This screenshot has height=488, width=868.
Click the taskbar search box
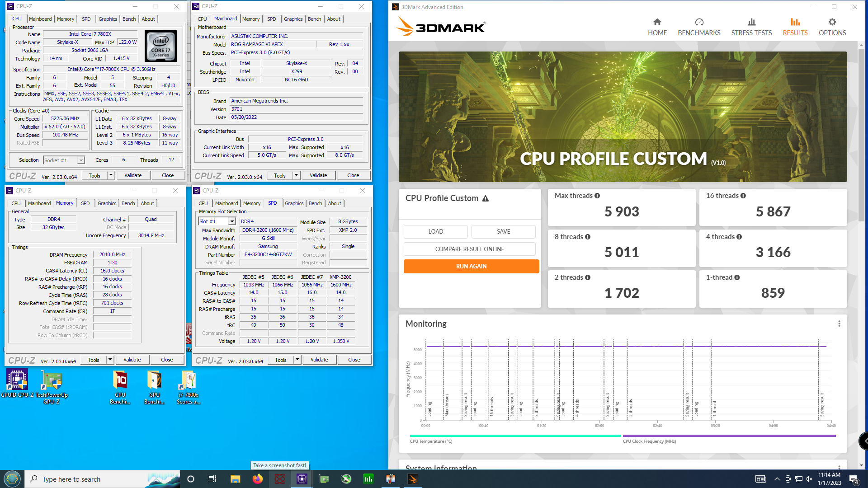102,479
